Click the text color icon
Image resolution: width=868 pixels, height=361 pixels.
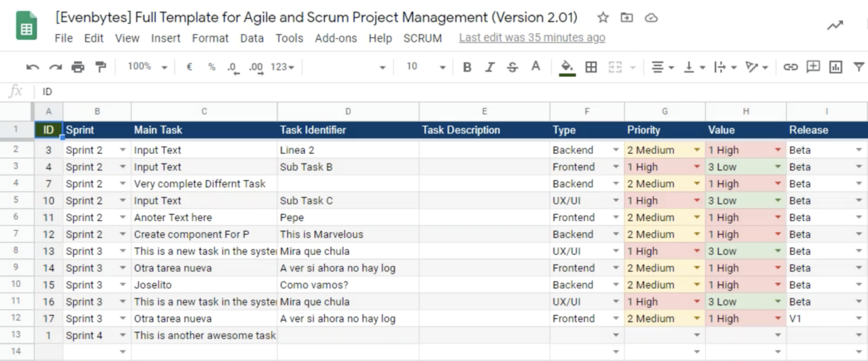(x=535, y=67)
